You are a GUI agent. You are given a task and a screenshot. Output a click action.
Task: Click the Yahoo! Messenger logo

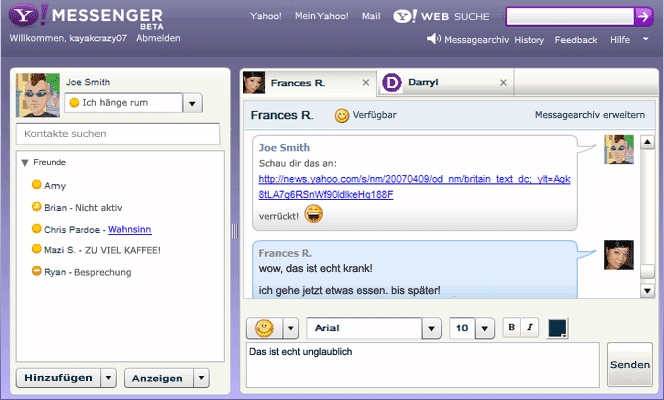86,17
